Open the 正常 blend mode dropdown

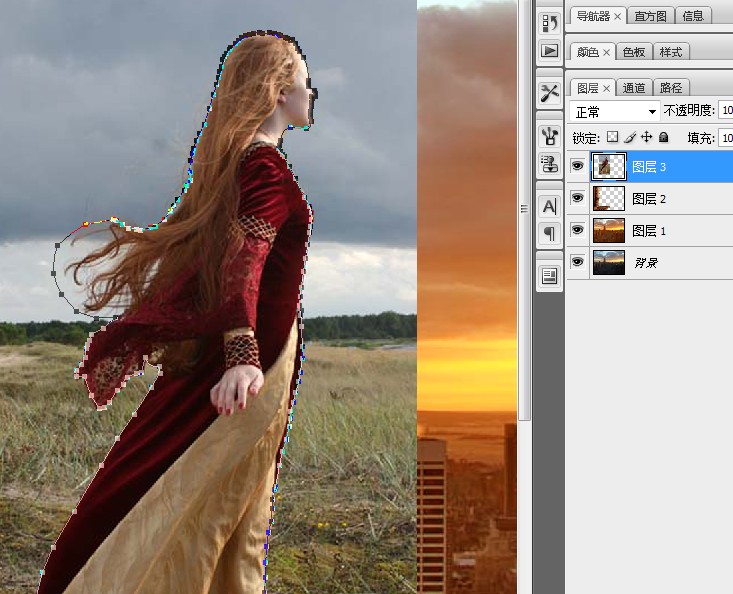[x=614, y=112]
